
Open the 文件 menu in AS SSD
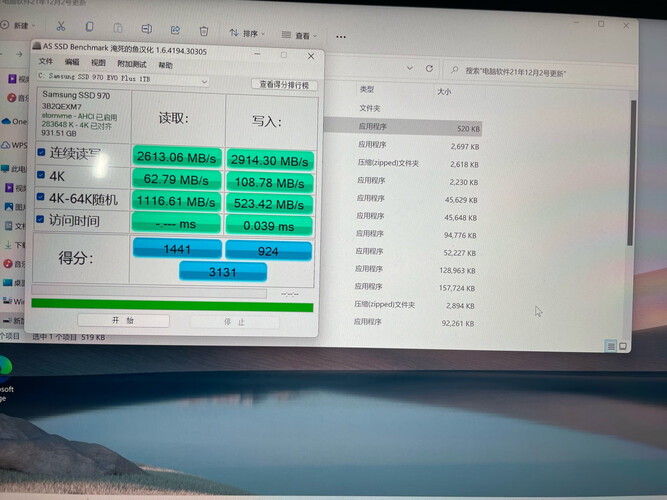pos(46,61)
